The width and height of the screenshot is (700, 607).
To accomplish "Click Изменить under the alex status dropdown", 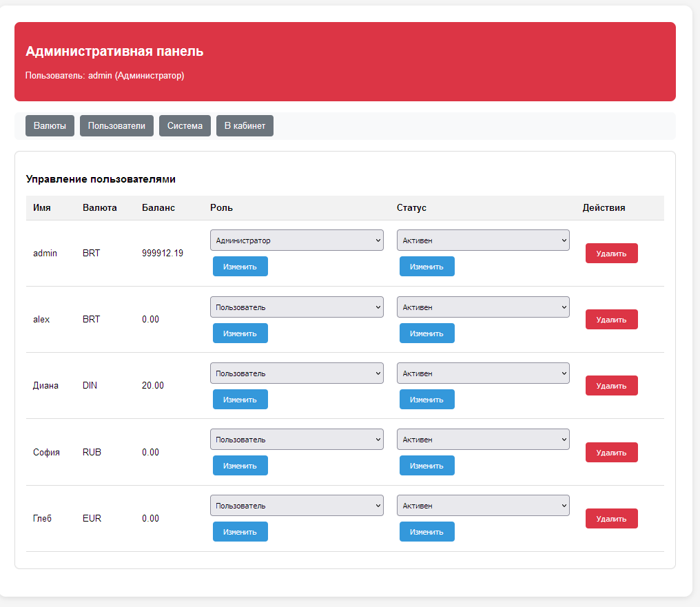I will click(x=426, y=333).
